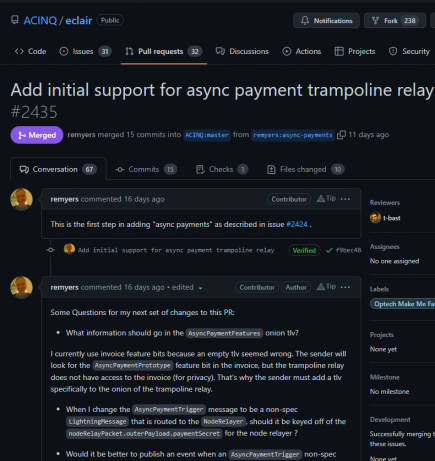Image resolution: width=435 pixels, height=461 pixels.
Task: Click the Verified badge on the commit
Action: pos(304,250)
